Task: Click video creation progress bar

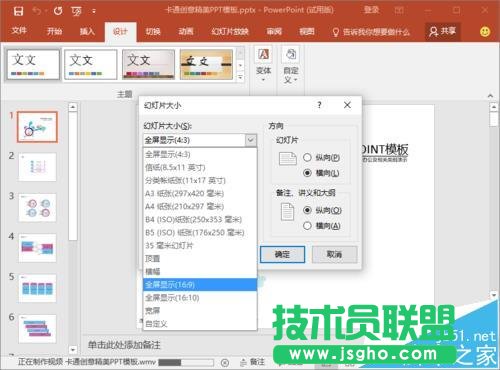Action: (x=186, y=362)
